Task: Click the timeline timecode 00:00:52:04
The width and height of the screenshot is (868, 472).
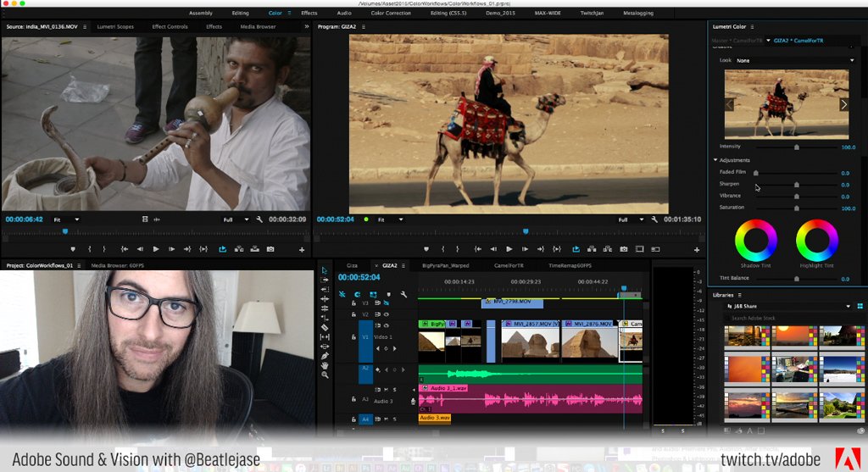Action: tap(359, 277)
